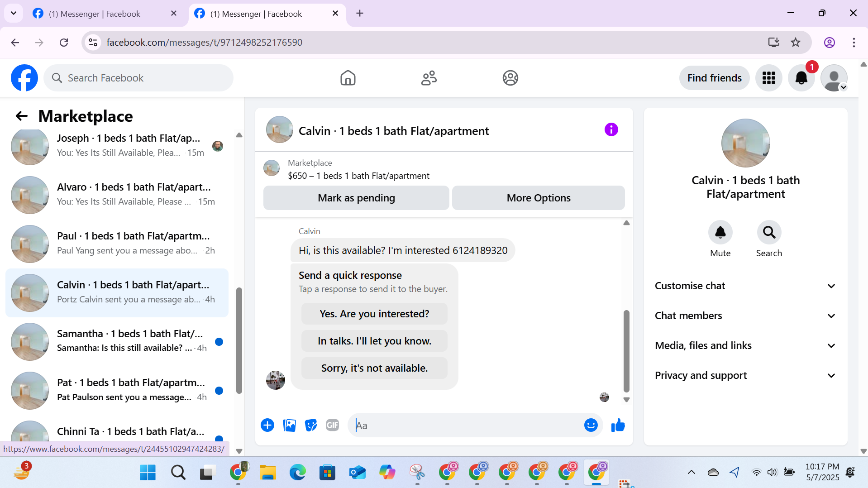
Task: Expand Chat members section
Action: click(x=745, y=316)
